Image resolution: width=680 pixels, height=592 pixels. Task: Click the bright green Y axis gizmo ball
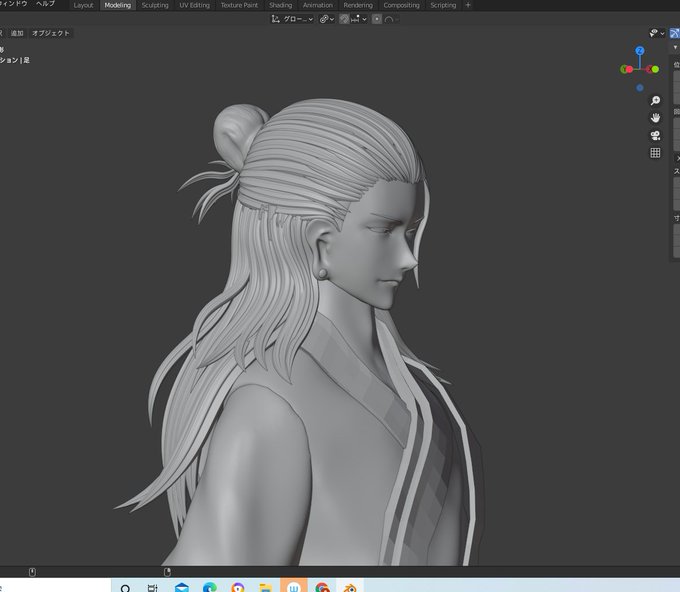[x=655, y=69]
